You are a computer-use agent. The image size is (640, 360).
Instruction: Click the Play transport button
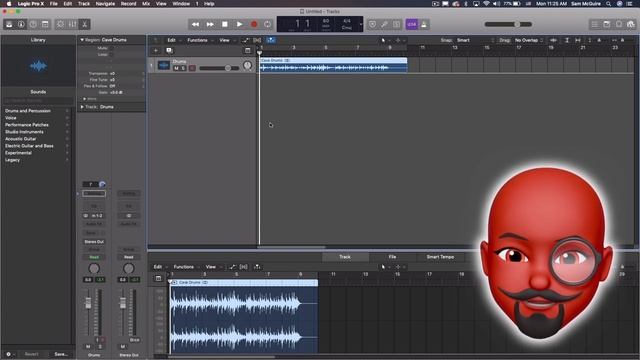tap(239, 24)
